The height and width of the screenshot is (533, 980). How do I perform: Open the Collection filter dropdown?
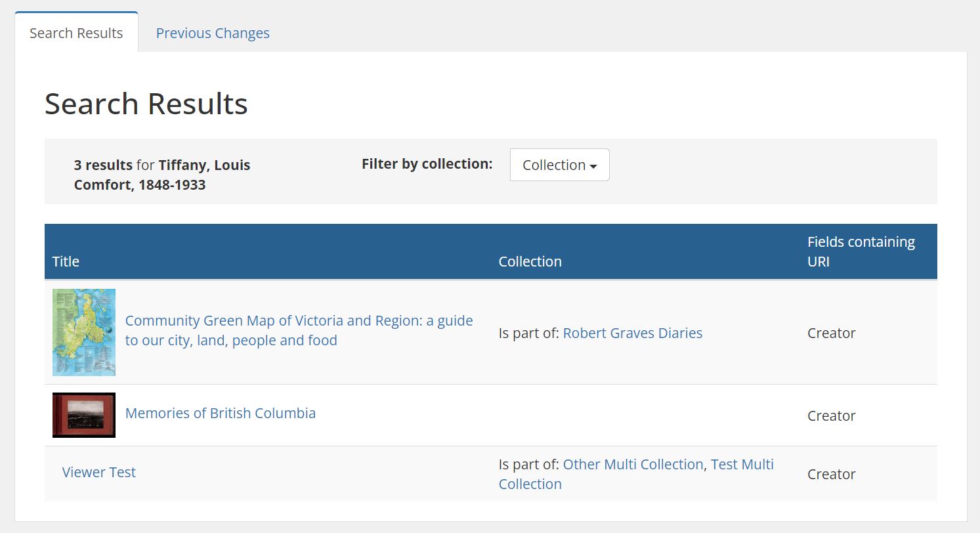[x=559, y=165]
